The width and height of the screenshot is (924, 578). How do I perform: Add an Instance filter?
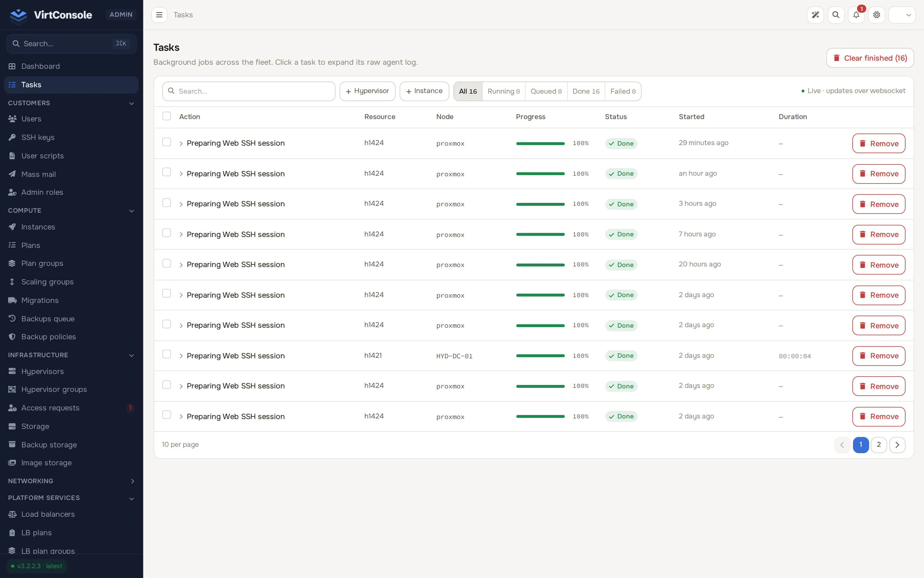(424, 91)
